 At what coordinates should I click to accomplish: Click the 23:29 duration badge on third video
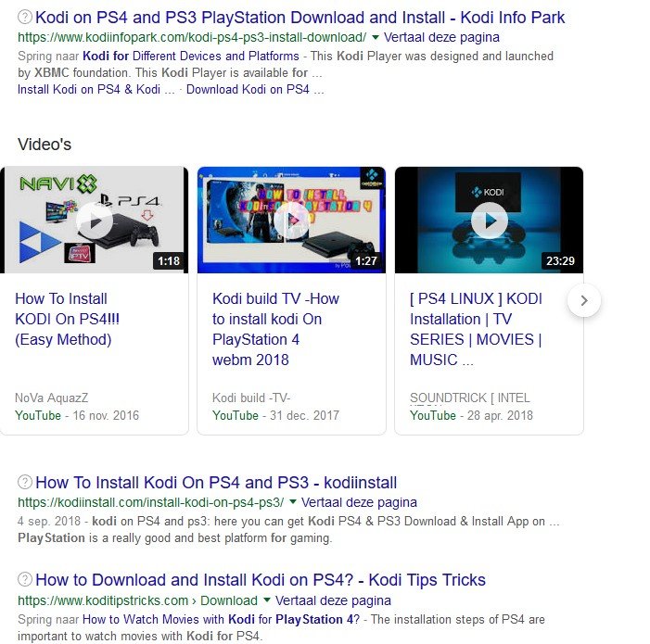tap(560, 261)
